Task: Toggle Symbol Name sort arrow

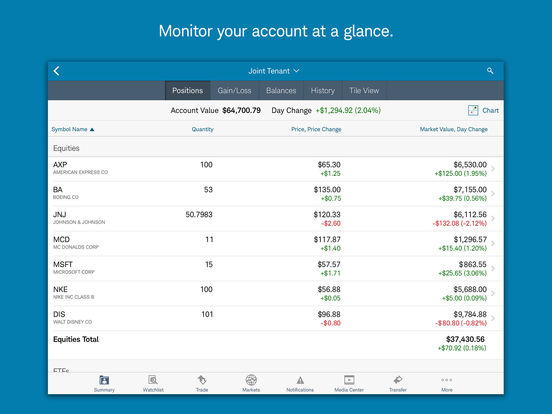Action: [92, 130]
